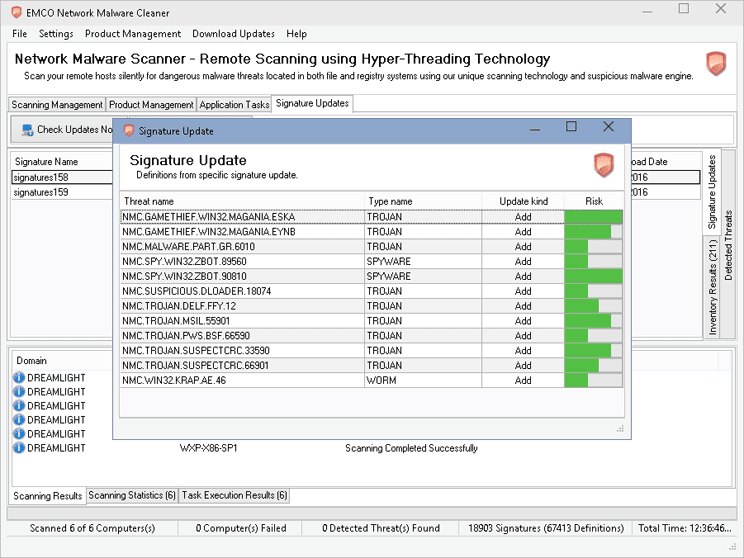Switch to the Application Tasks tab

point(234,104)
